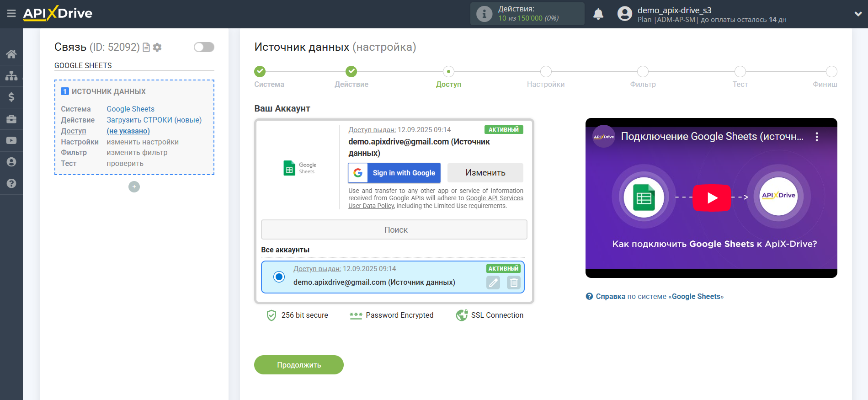Open notifications bell
Viewport: 868px width, 400px height.
pos(598,14)
